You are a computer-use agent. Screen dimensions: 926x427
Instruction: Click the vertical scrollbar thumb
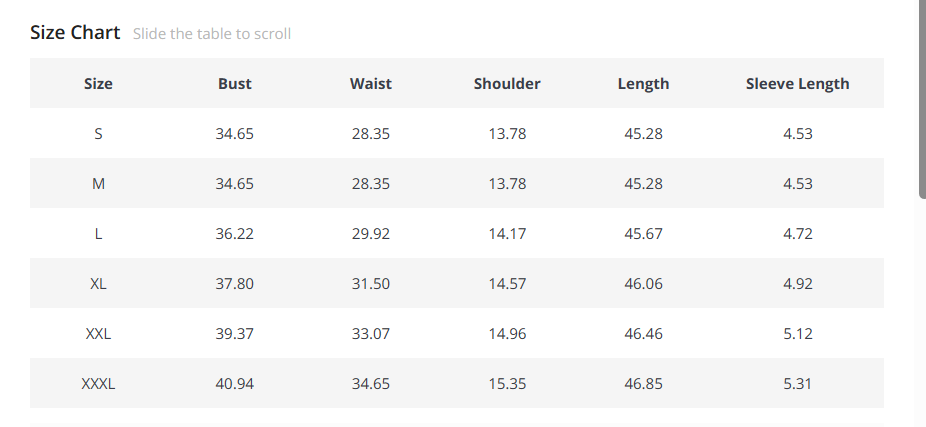point(921,100)
